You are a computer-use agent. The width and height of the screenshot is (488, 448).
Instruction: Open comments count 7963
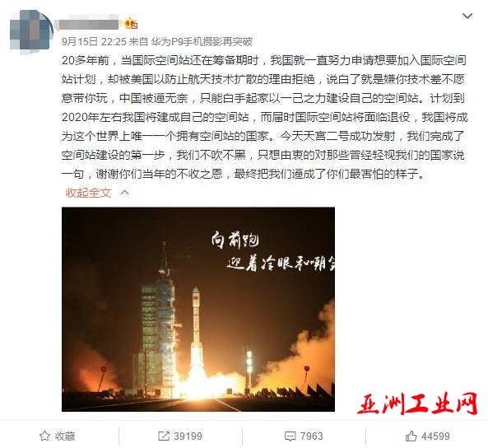click(312, 436)
